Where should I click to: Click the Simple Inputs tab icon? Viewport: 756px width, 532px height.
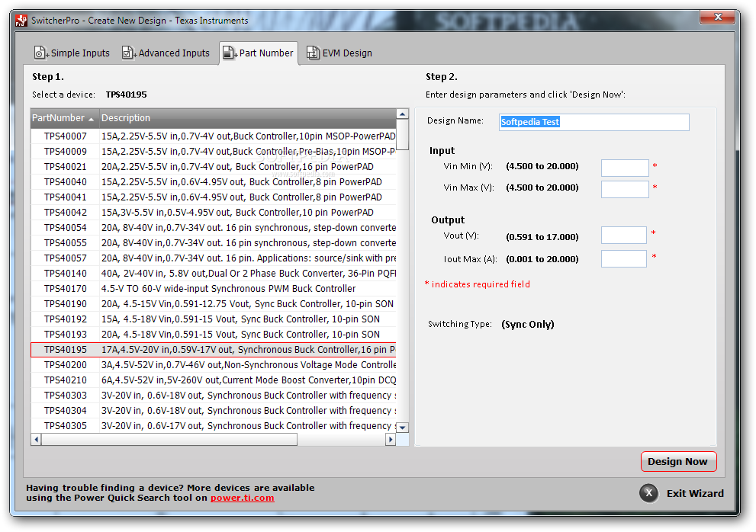[40, 53]
